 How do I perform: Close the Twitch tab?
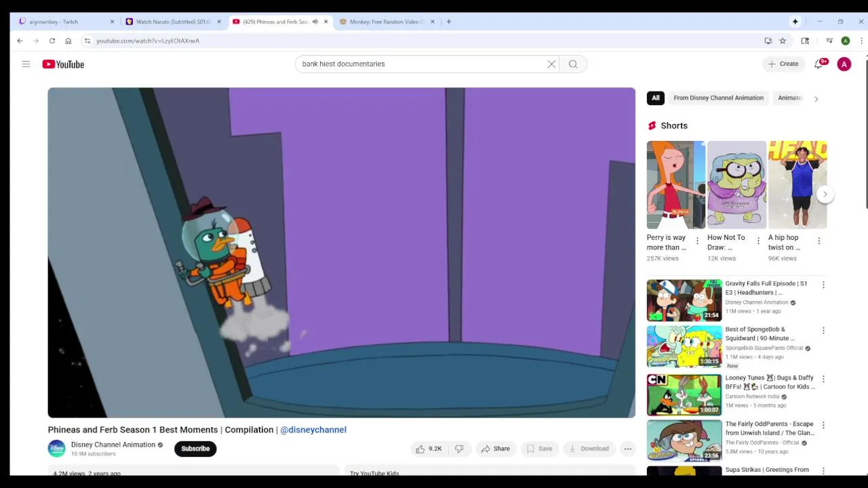(112, 22)
